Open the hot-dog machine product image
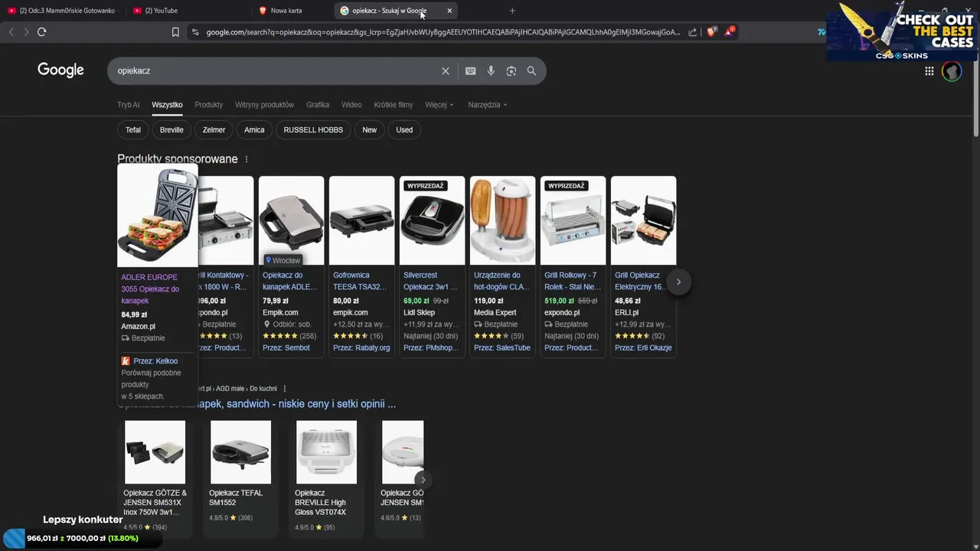This screenshot has height=551, width=980. coord(503,220)
